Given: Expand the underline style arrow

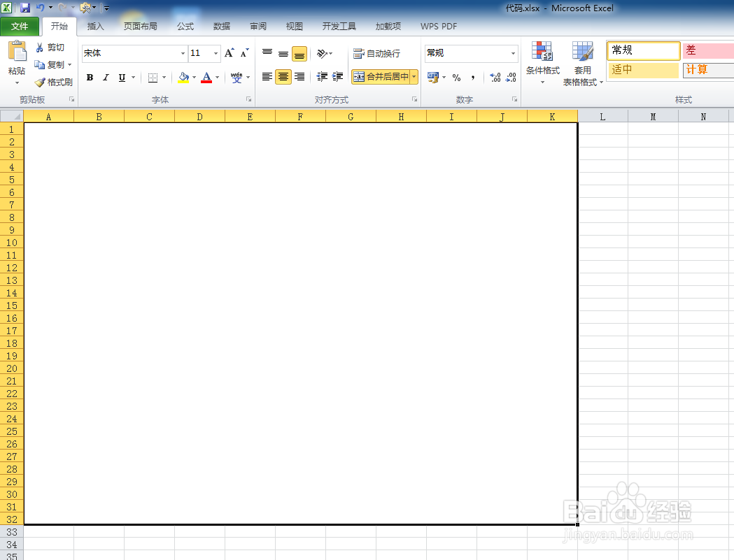Looking at the screenshot, I should [x=134, y=78].
